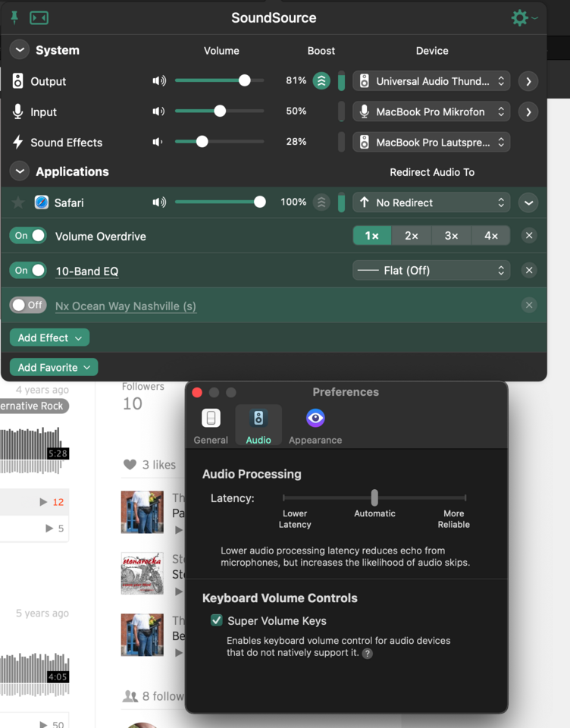Mute the Output volume speaker icon
Screen dimensions: 570x728
(x=159, y=81)
